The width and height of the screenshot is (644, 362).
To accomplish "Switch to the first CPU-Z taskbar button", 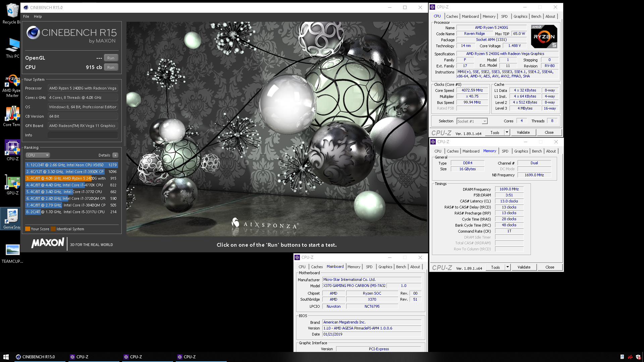I will click(x=94, y=357).
